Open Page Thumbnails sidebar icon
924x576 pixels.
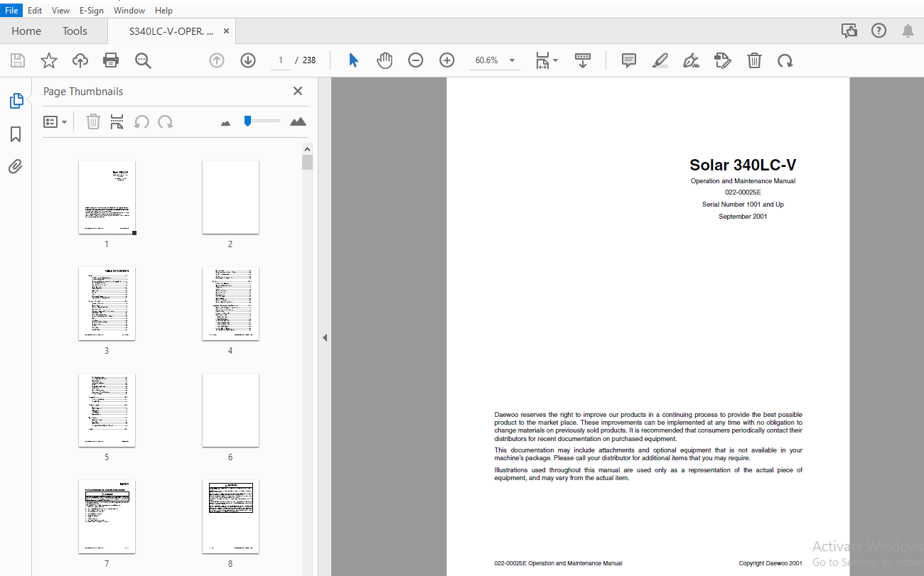click(x=16, y=101)
